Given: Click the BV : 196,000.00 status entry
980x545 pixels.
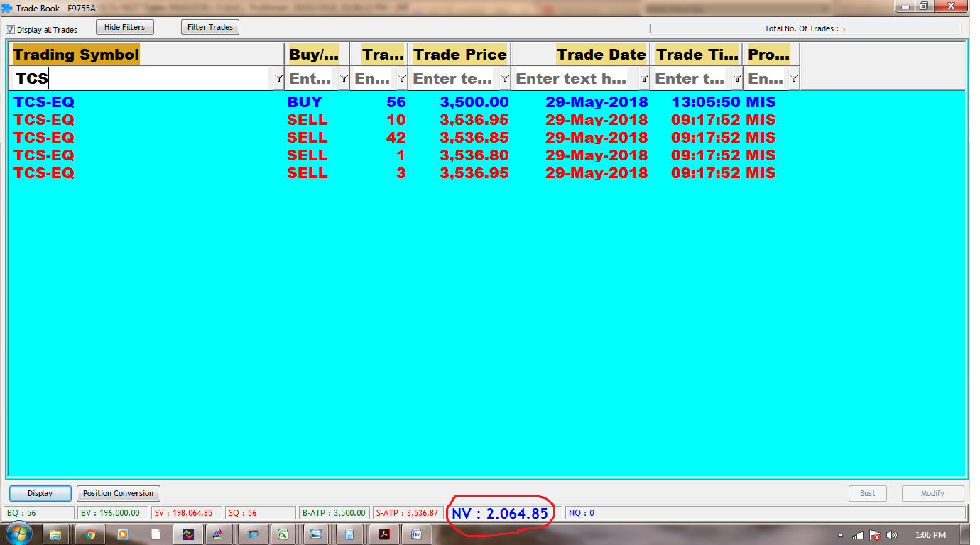Looking at the screenshot, I should [x=113, y=512].
